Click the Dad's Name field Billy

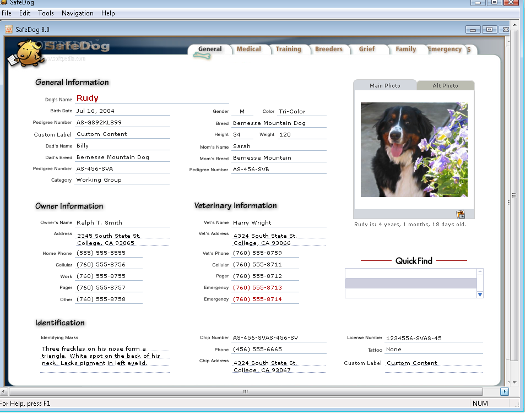point(122,145)
